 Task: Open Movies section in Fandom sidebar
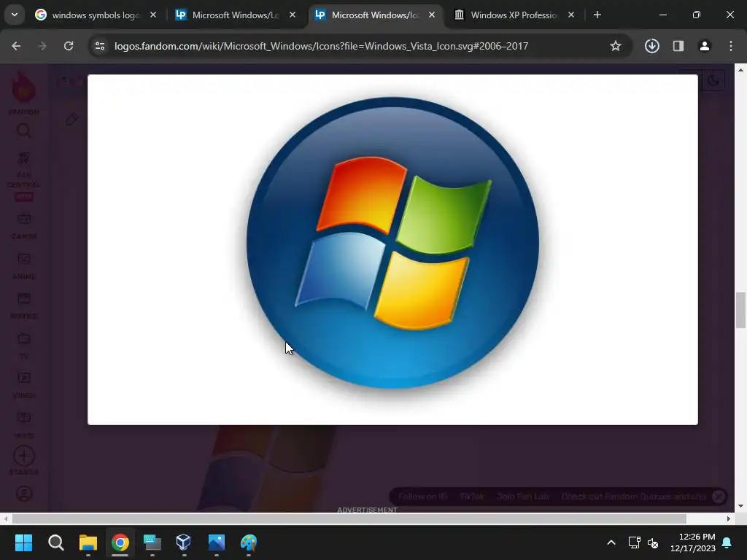(24, 306)
